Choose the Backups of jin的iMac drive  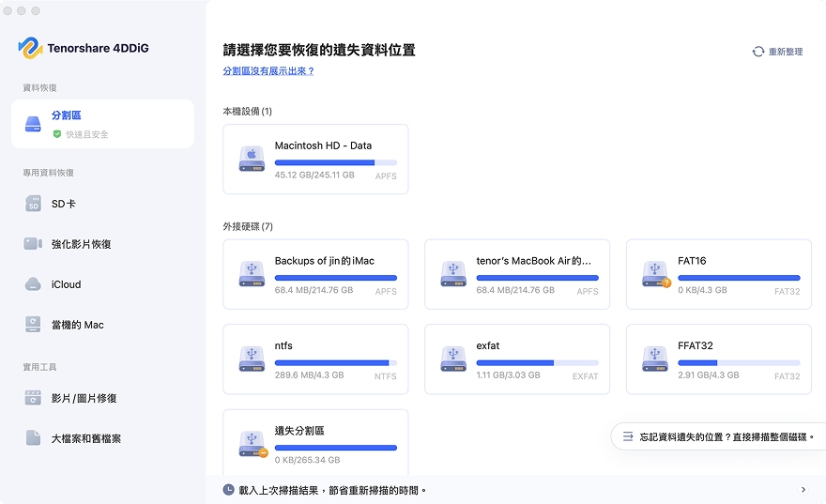315,274
